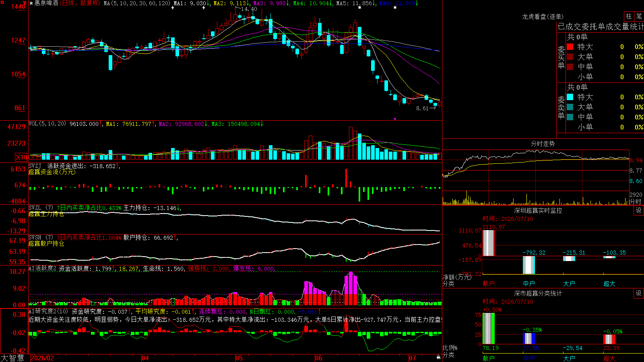Click the dark red 大单 buy order swatch
The height and width of the screenshot is (362, 644).
tap(570, 57)
